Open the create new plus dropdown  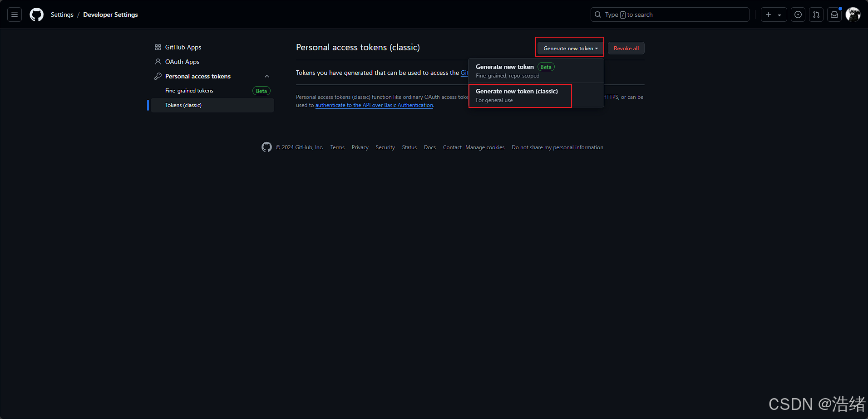click(774, 15)
